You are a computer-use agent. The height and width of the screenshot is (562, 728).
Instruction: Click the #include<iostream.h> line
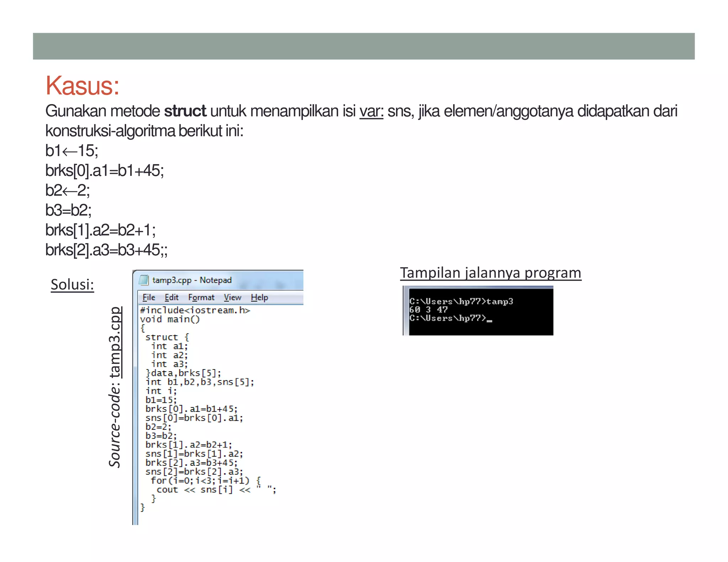(195, 310)
